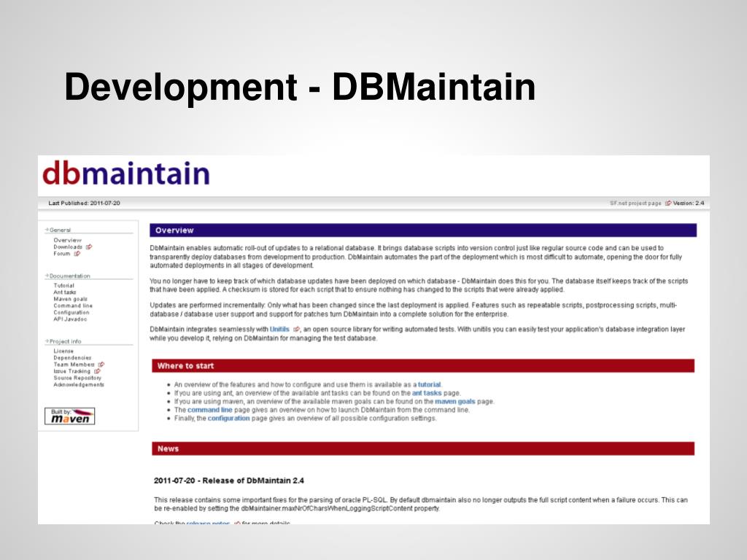Click the external-link icon beside Team Members
Screen dimensions: 747x560
101,365
